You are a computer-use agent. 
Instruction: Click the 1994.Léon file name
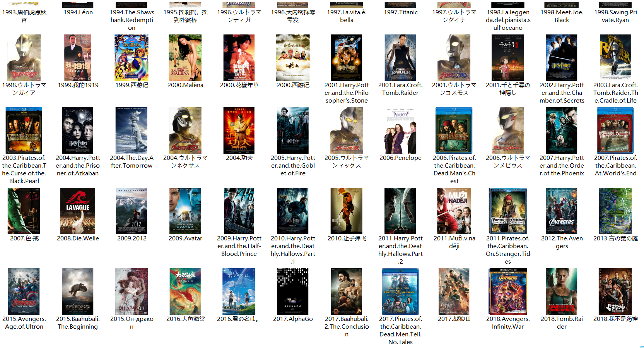(78, 12)
